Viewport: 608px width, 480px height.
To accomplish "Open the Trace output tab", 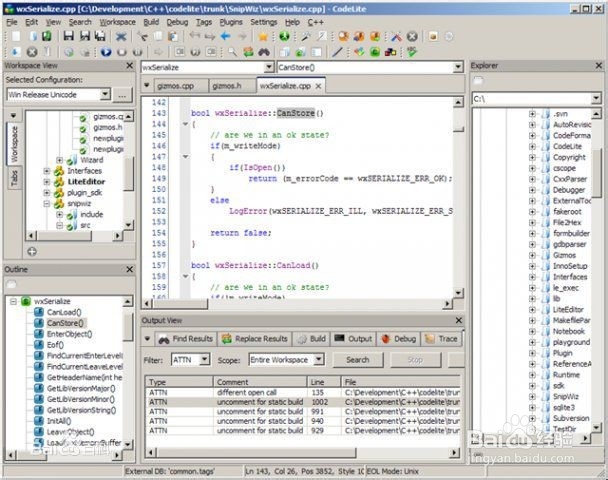I will 441,339.
